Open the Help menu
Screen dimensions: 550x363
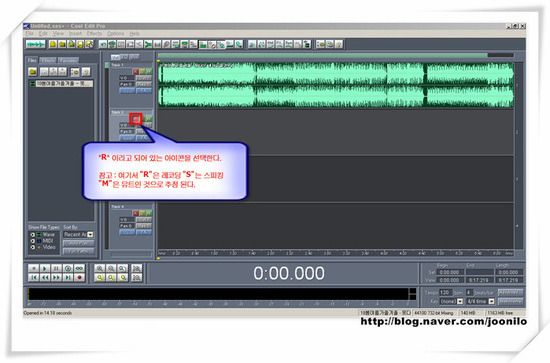point(134,34)
